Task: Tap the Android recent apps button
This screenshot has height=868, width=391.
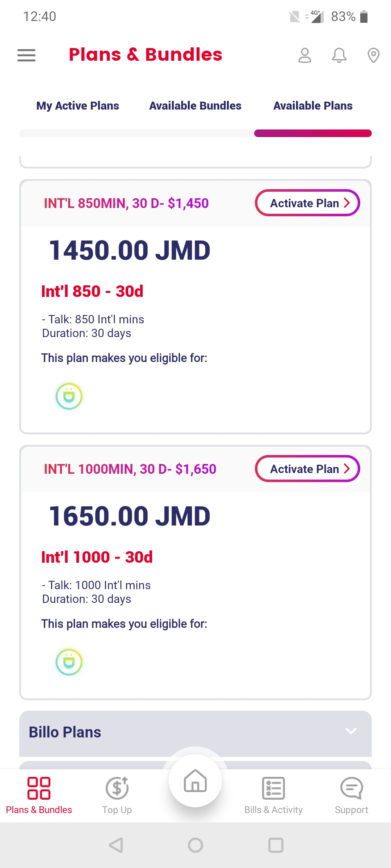Action: point(276,845)
